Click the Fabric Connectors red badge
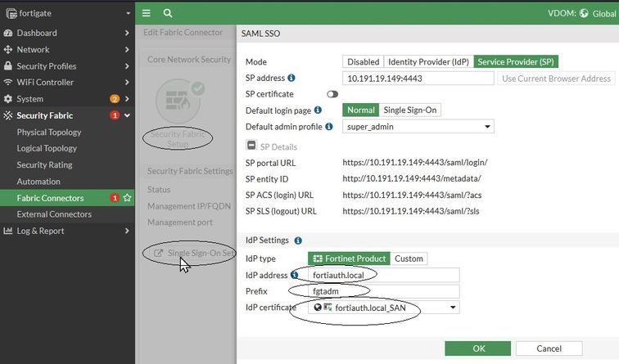The height and width of the screenshot is (364, 619). tap(115, 198)
